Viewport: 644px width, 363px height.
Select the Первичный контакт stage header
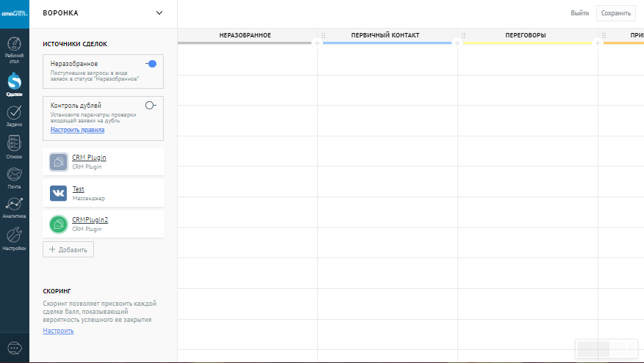(x=386, y=35)
